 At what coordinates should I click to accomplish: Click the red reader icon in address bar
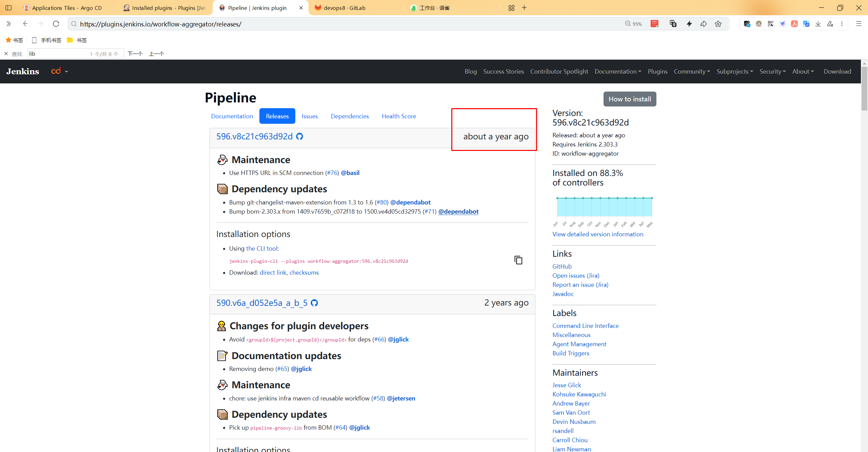pos(654,24)
